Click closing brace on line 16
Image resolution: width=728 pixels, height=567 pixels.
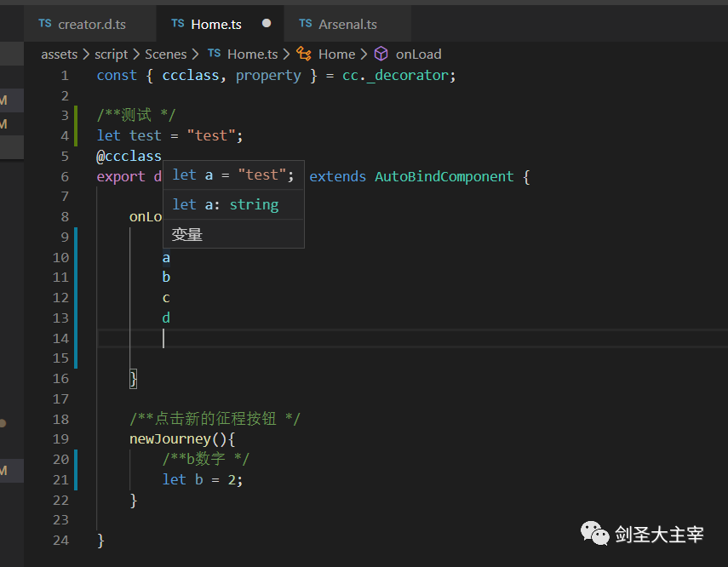coord(133,379)
